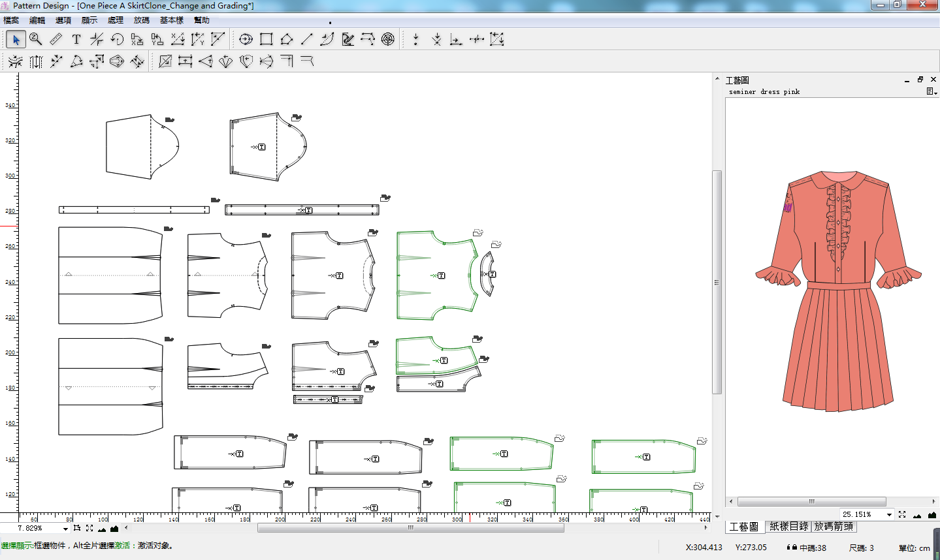The image size is (940, 560).
Task: Activate the magnifier zoom tool
Action: pos(36,40)
